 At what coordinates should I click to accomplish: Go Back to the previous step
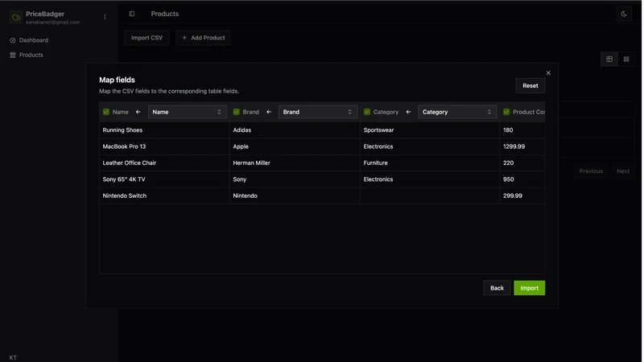point(497,288)
